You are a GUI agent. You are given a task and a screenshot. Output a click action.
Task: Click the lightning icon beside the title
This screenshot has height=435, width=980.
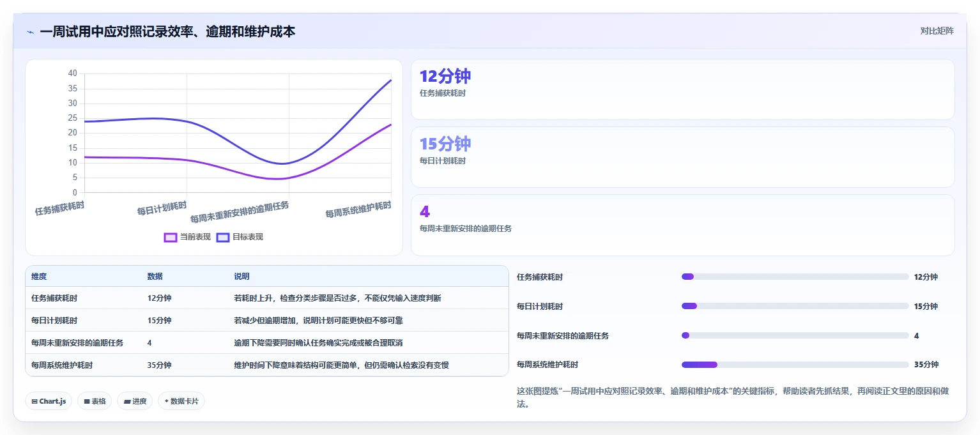(30, 32)
